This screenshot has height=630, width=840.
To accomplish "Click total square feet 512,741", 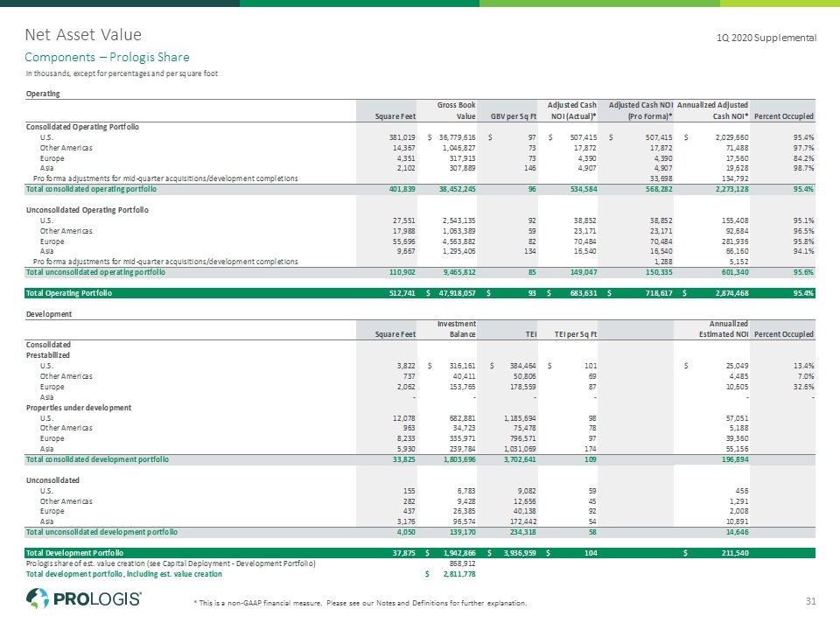I will pyautogui.click(x=402, y=293).
